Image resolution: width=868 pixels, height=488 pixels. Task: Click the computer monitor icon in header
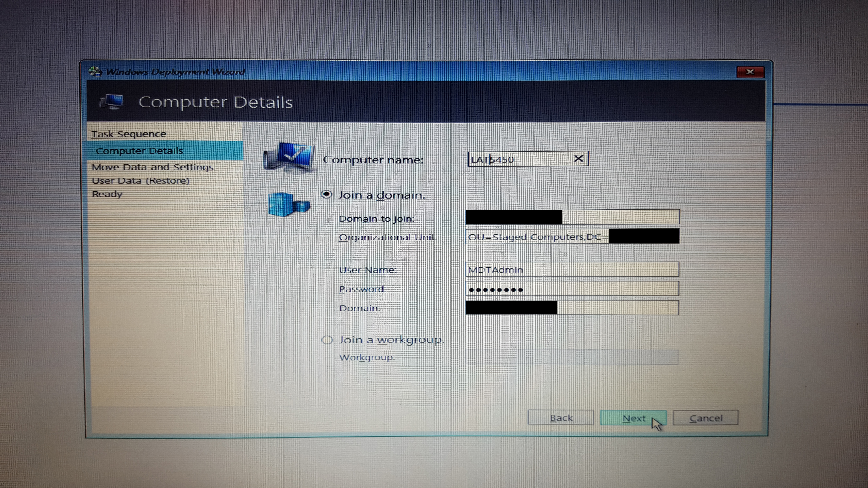tap(112, 102)
